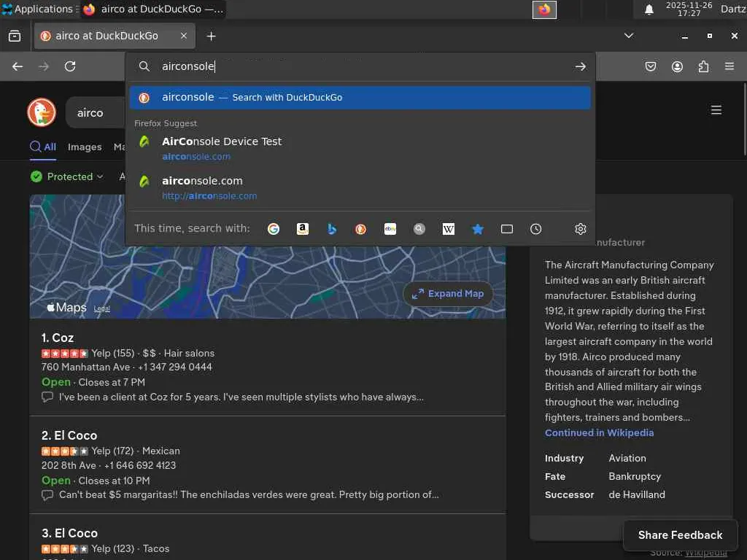Open Firefox application hamburger menu
Viewport: 747px width, 560px height.
click(729, 66)
